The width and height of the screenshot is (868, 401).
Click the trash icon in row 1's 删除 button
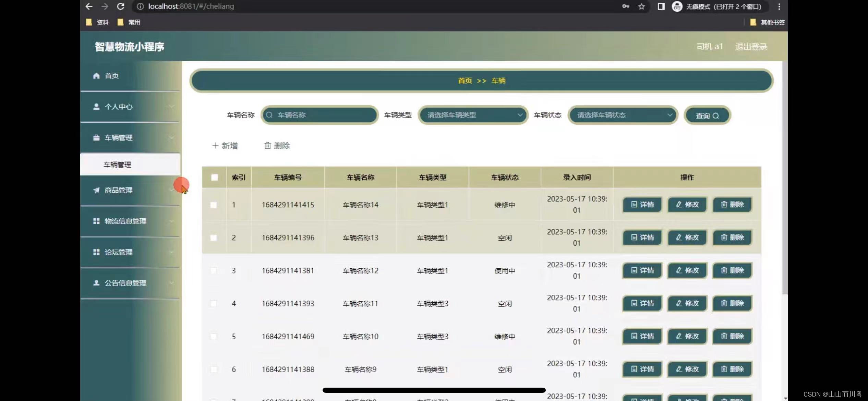pos(724,205)
